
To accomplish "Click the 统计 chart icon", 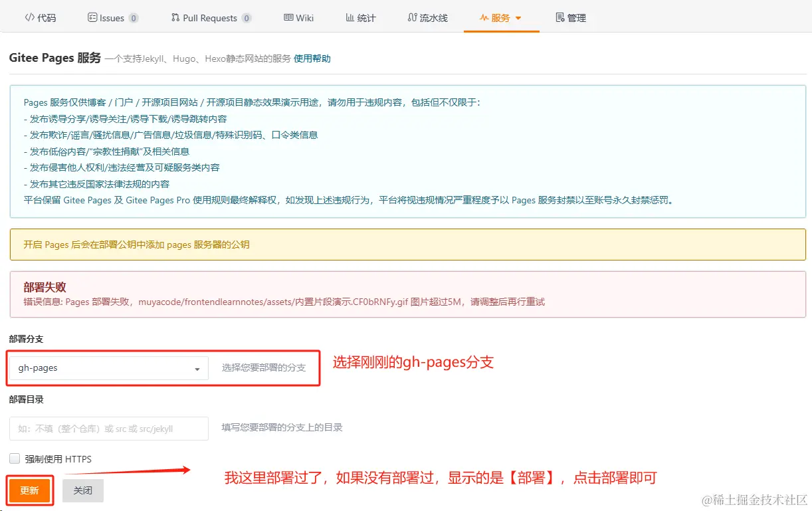I will point(350,18).
